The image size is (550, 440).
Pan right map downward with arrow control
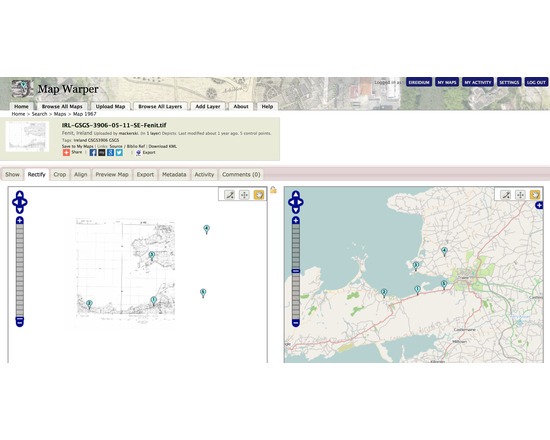click(x=296, y=210)
